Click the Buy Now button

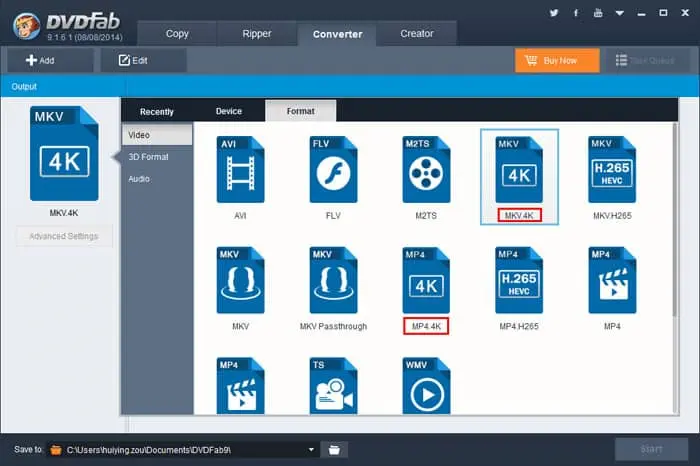tap(557, 60)
